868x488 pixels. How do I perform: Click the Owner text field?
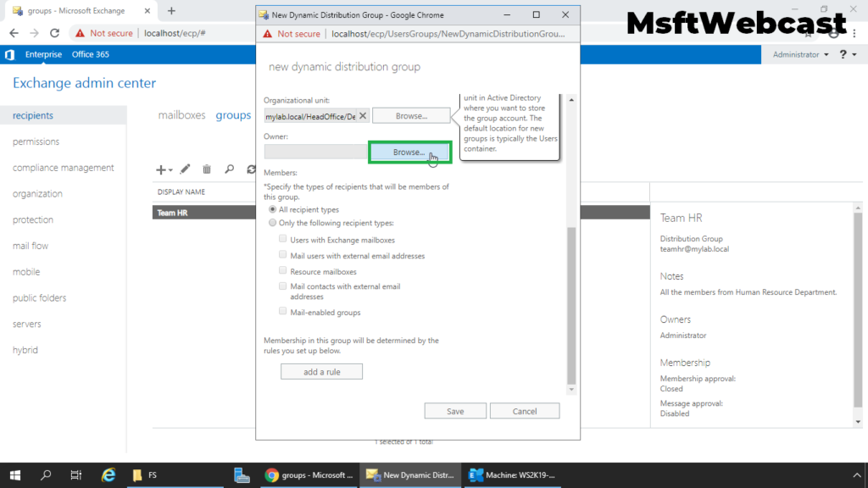tap(315, 152)
